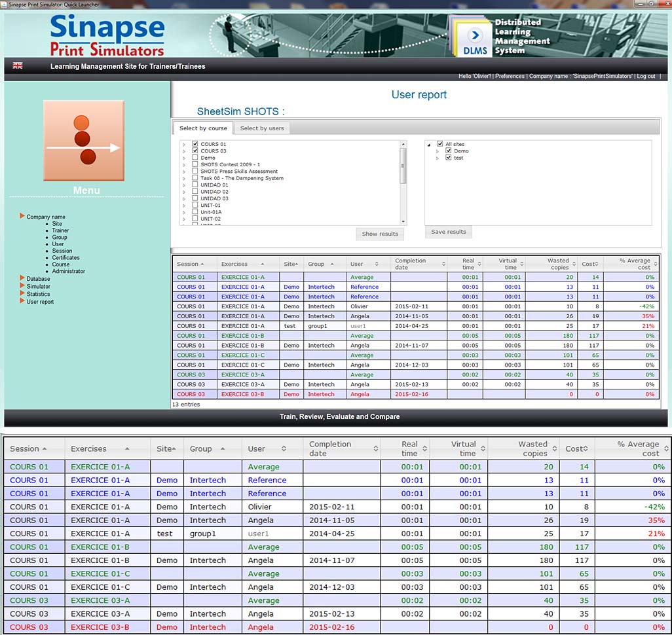
Task: Sort by Session column arrow in upper table
Action: tap(202, 264)
